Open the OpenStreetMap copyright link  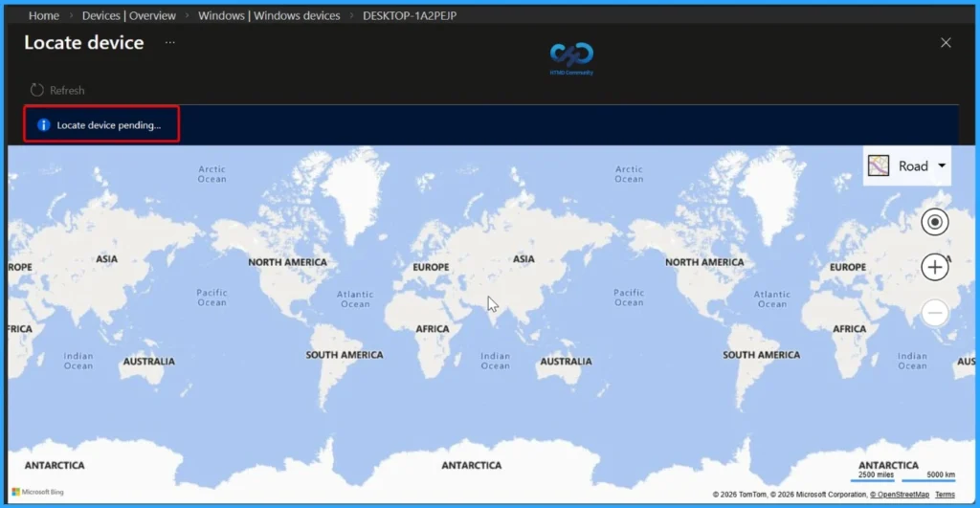900,495
